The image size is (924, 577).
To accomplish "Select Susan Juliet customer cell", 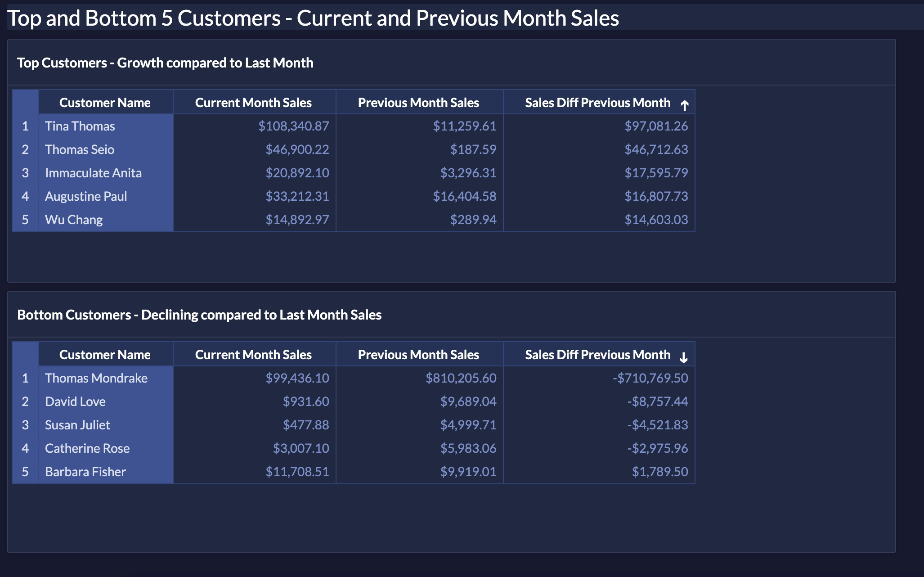I will coord(77,425).
